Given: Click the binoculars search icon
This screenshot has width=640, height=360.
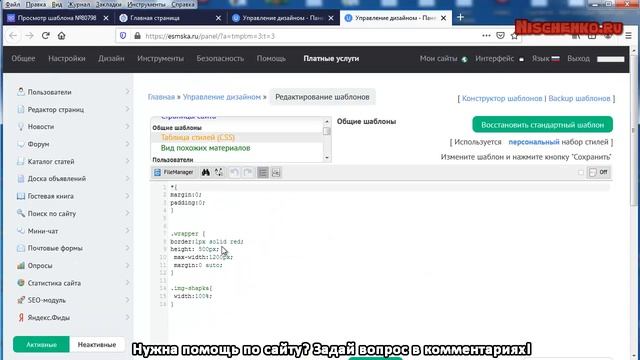Looking at the screenshot, I should [205, 173].
